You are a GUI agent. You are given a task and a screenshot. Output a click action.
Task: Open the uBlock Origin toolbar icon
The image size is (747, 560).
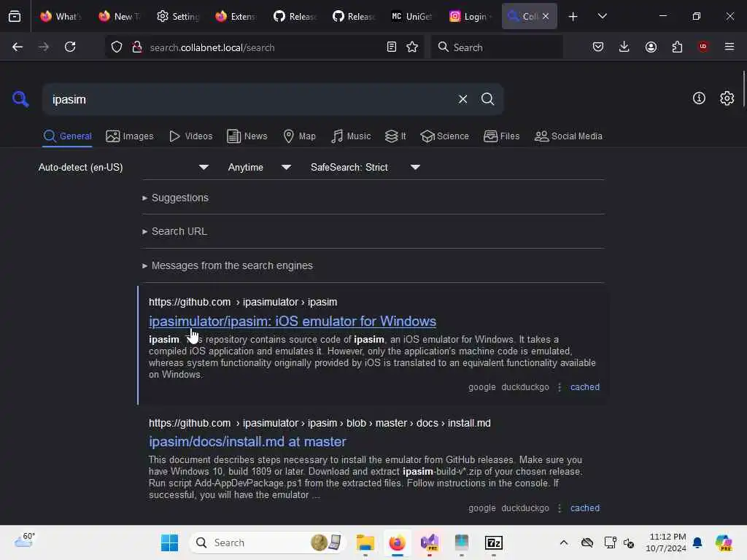click(703, 47)
